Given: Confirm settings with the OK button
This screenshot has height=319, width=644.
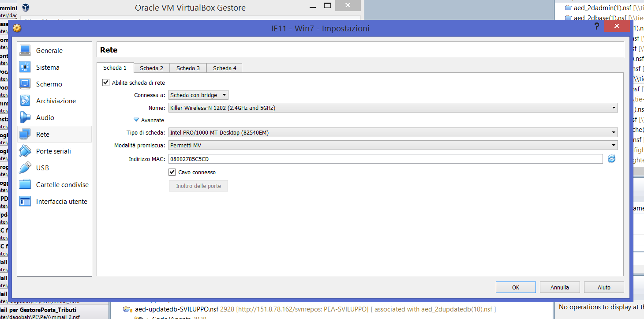Looking at the screenshot, I should [516, 287].
